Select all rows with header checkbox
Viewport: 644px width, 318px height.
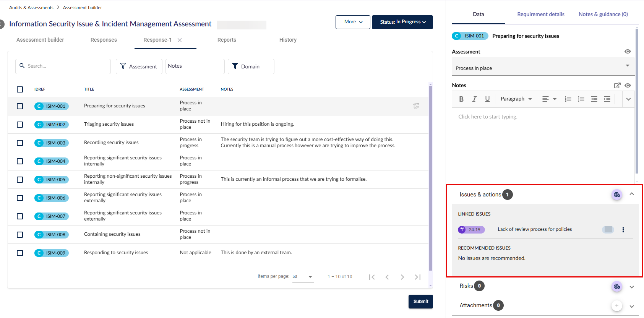pos(20,89)
